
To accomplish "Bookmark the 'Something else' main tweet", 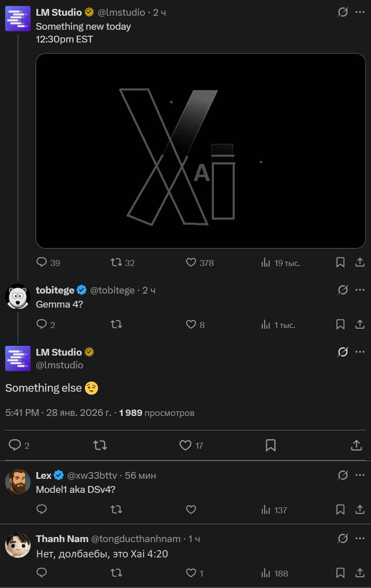I will pos(270,445).
